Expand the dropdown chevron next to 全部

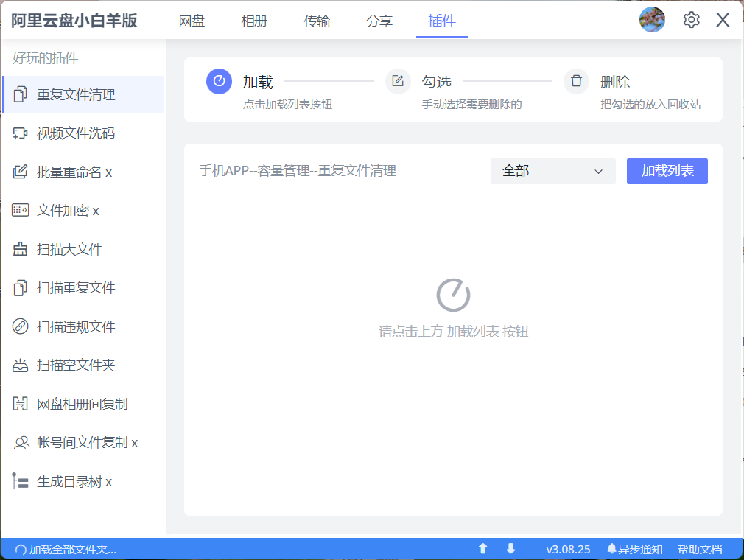[598, 172]
